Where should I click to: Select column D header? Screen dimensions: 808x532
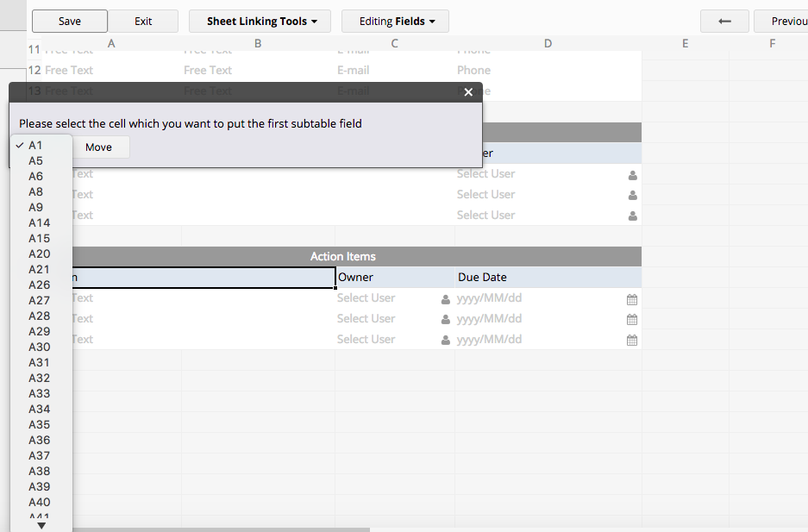[x=548, y=44]
